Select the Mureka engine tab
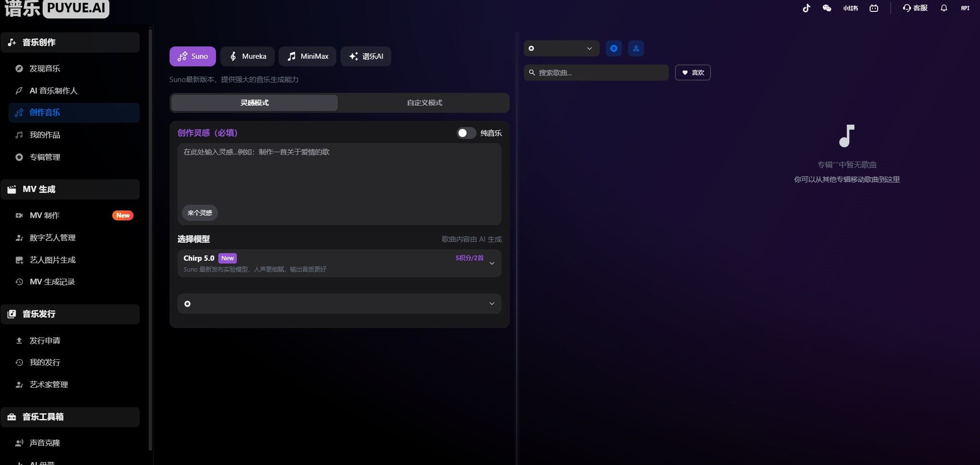This screenshot has width=980, height=465. point(248,56)
